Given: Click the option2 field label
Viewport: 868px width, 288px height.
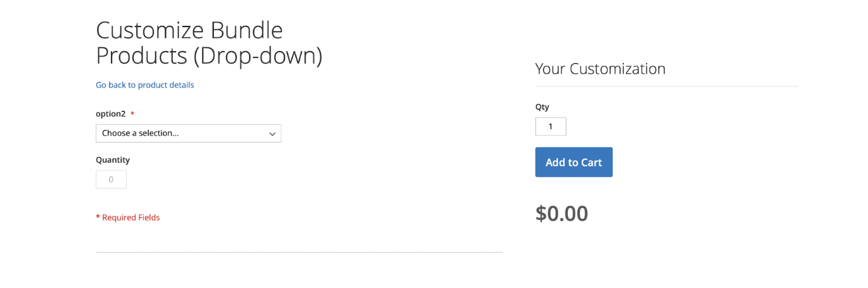Looking at the screenshot, I should [111, 114].
